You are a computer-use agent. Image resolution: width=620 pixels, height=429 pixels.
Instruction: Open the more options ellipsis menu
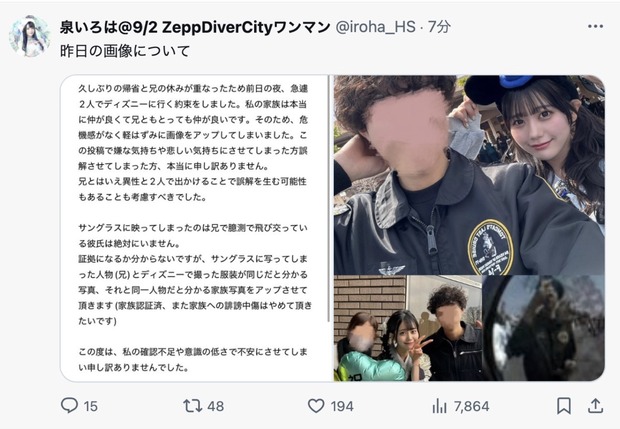pyautogui.click(x=595, y=26)
